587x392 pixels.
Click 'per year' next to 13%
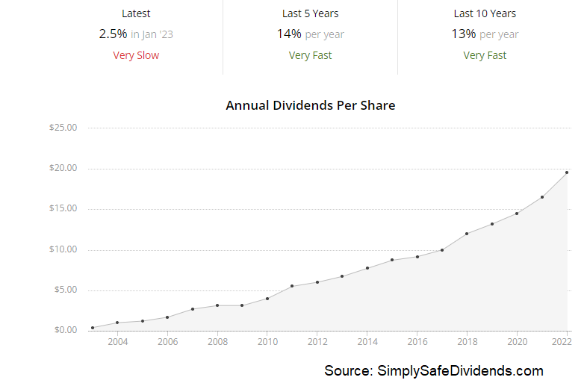(499, 34)
